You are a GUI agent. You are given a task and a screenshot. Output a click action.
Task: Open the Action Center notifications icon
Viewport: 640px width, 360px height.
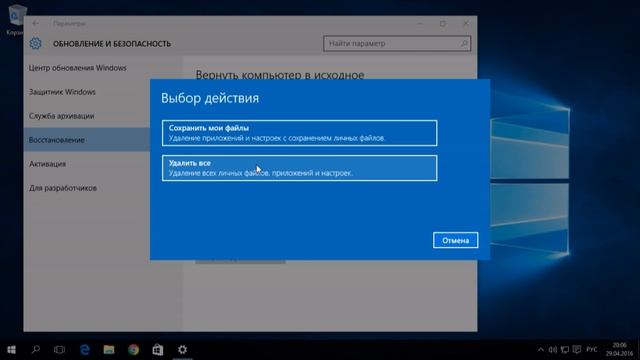pos(577,350)
